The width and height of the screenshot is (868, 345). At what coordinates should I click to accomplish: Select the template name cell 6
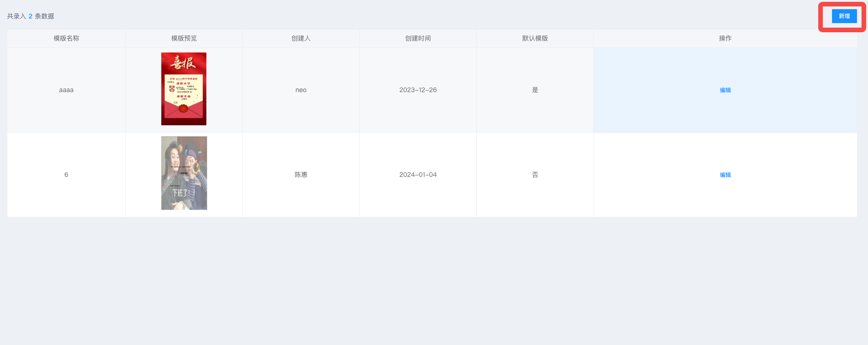pyautogui.click(x=66, y=175)
